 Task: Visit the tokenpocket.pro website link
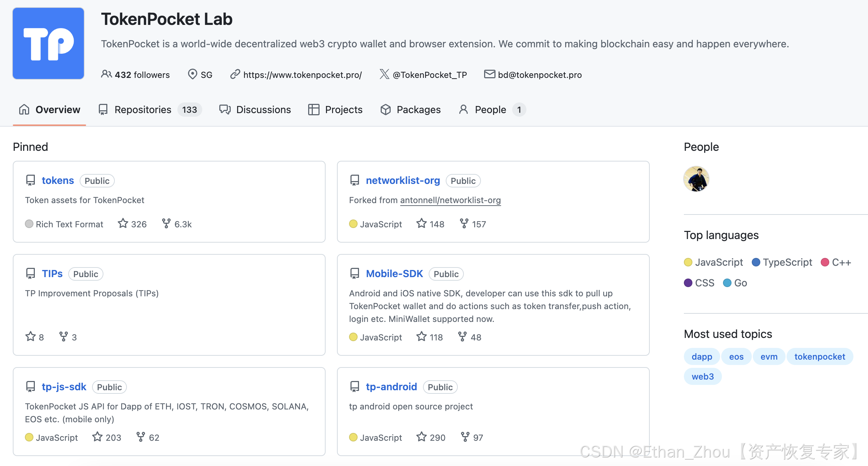tap(302, 75)
